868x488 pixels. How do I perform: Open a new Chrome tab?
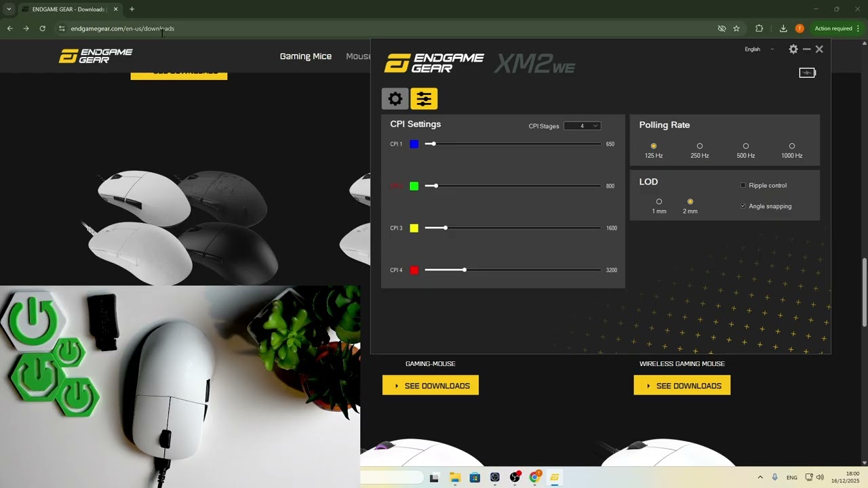(x=132, y=9)
